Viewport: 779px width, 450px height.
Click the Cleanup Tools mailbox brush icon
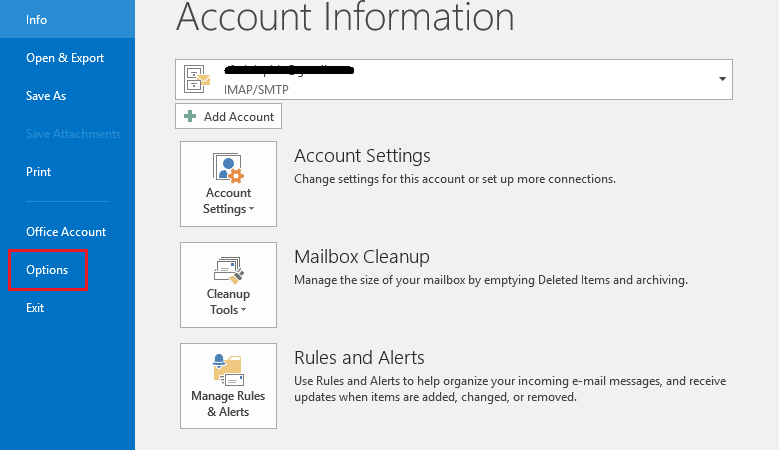tap(229, 270)
